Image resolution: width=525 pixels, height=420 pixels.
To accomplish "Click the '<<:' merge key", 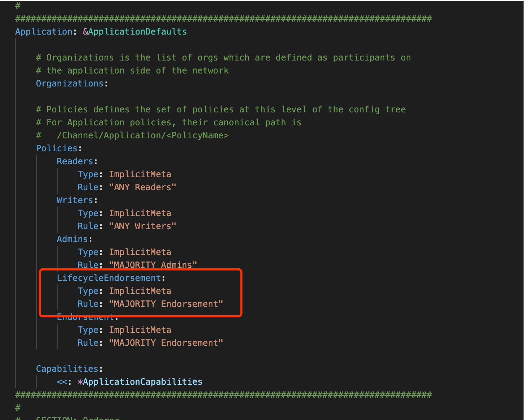I will click(x=64, y=382).
